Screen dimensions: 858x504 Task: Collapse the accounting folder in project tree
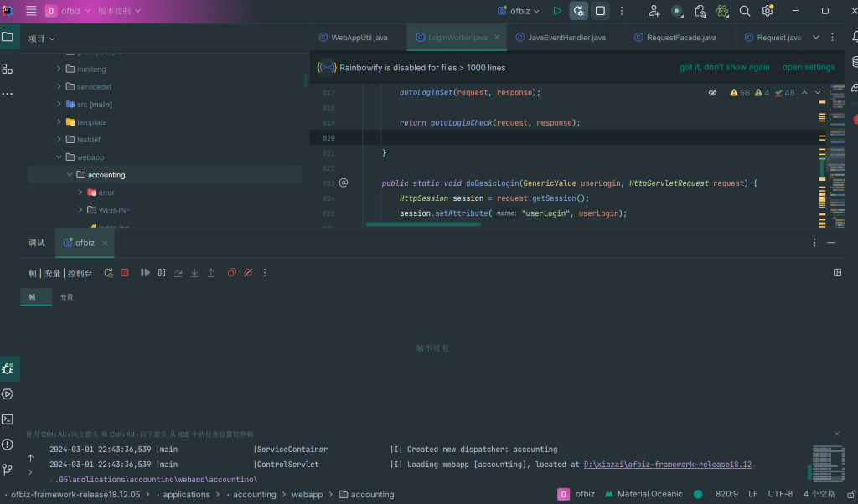pos(70,175)
